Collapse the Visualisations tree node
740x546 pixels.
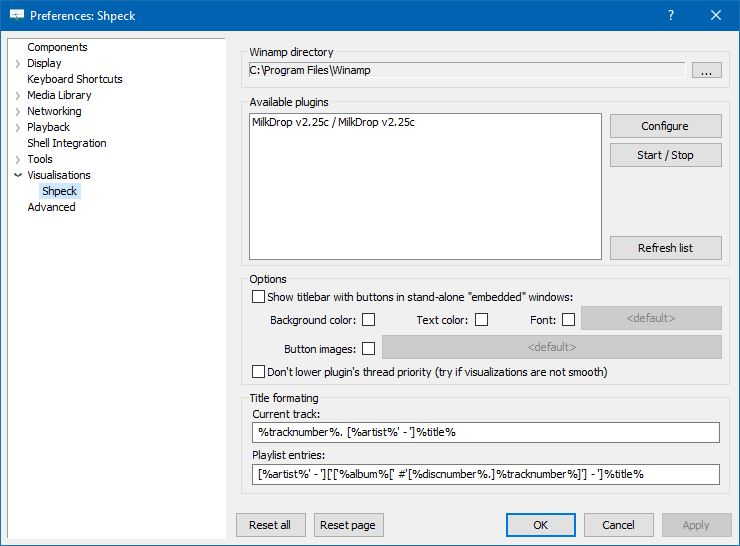click(x=18, y=176)
